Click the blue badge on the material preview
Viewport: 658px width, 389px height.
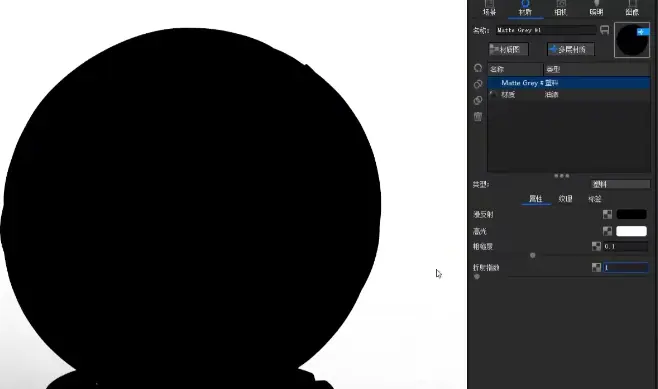[x=643, y=31]
